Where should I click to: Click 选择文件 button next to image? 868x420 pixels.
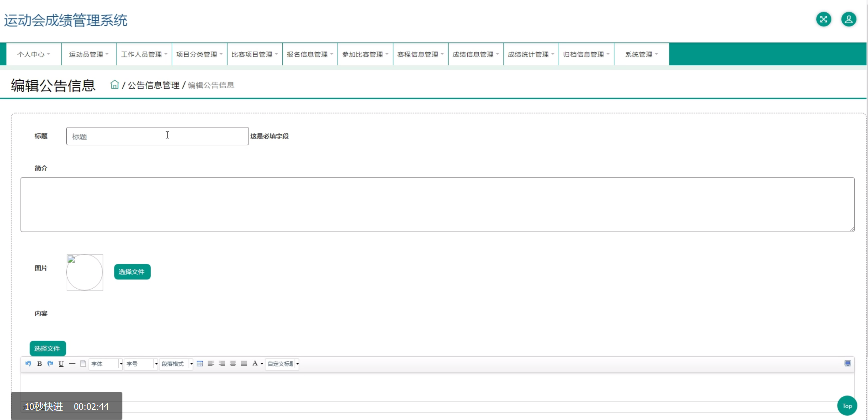pyautogui.click(x=132, y=272)
